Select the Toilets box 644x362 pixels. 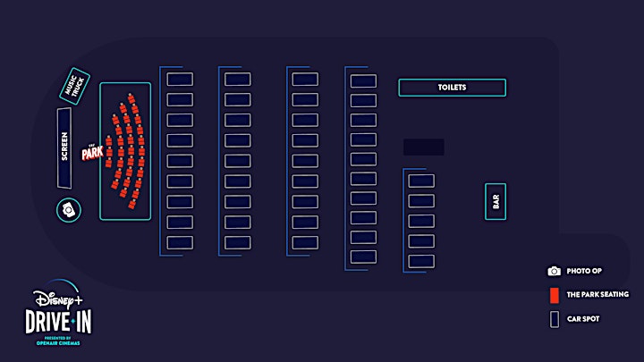click(x=453, y=88)
